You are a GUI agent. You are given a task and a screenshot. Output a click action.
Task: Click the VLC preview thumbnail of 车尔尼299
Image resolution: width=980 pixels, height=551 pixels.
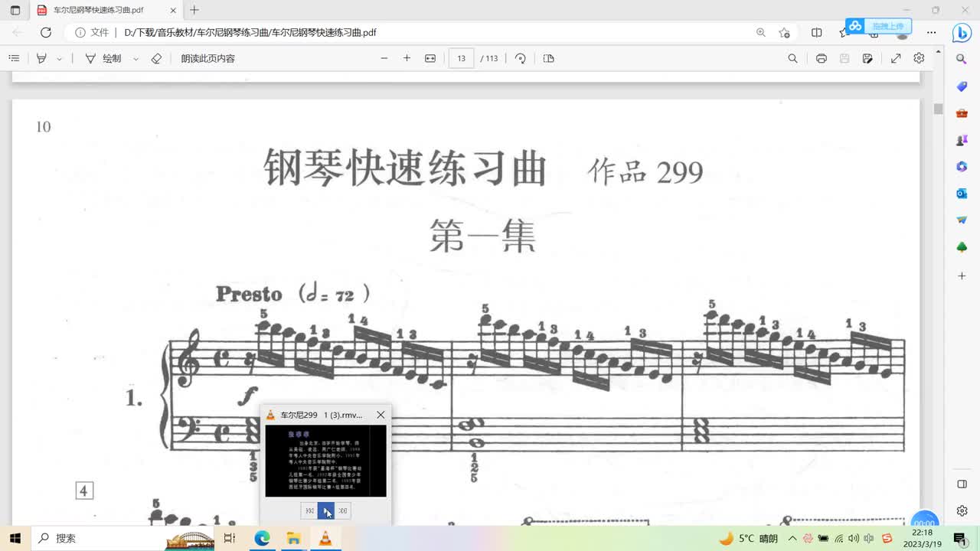326,461
